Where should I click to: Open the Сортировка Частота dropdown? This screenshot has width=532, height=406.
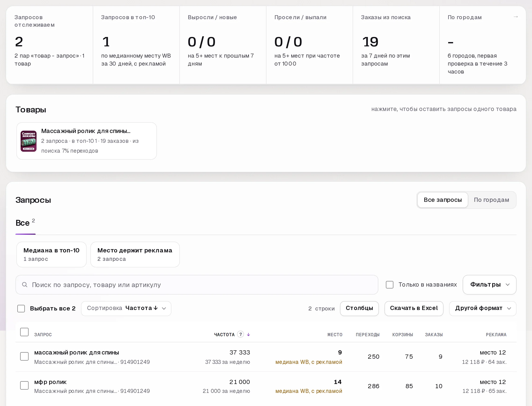(126, 308)
